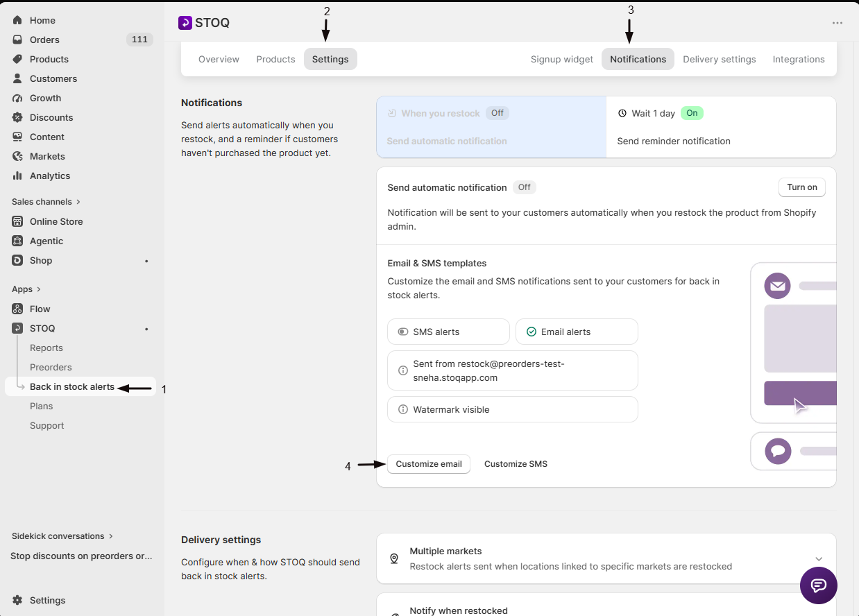Image resolution: width=859 pixels, height=616 pixels.
Task: Click the Send reminder notification text
Action: pos(674,141)
